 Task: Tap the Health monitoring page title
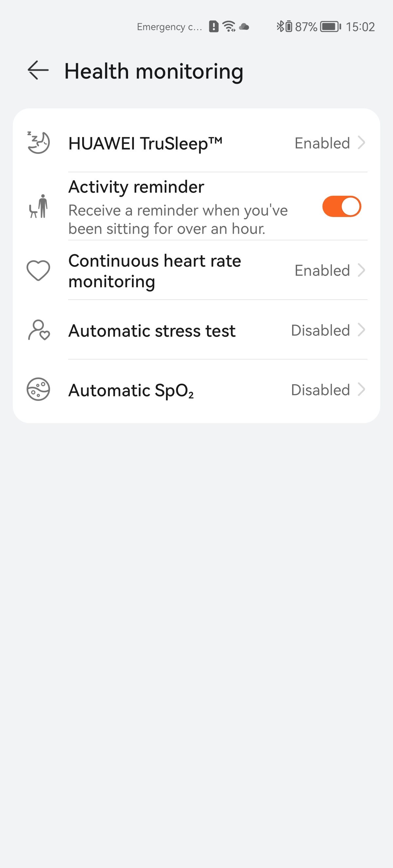click(x=154, y=71)
